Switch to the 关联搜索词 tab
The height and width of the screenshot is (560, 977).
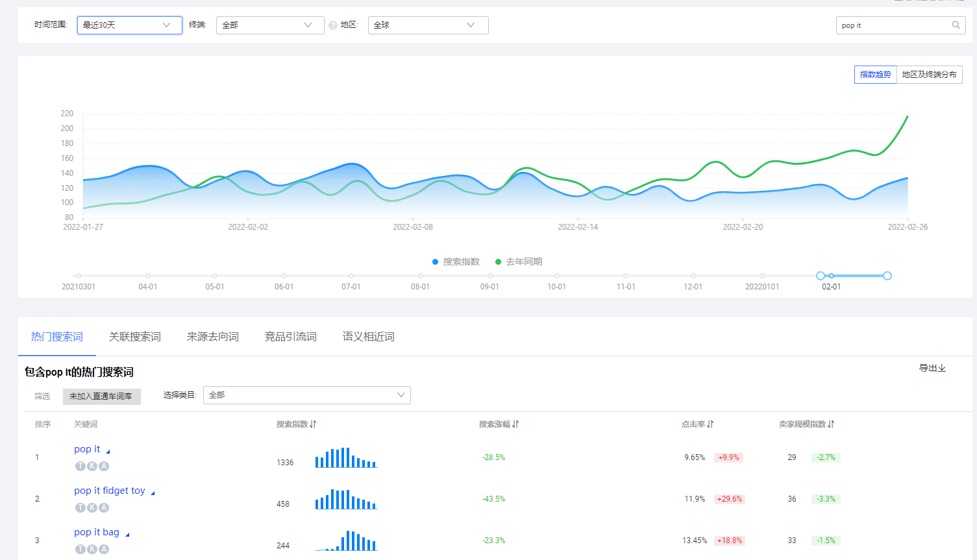[134, 337]
